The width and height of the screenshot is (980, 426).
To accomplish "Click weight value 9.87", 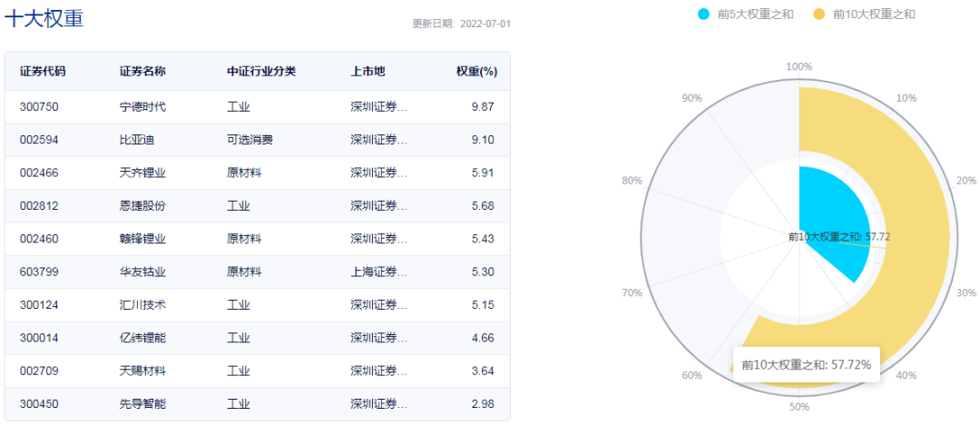I will [483, 107].
